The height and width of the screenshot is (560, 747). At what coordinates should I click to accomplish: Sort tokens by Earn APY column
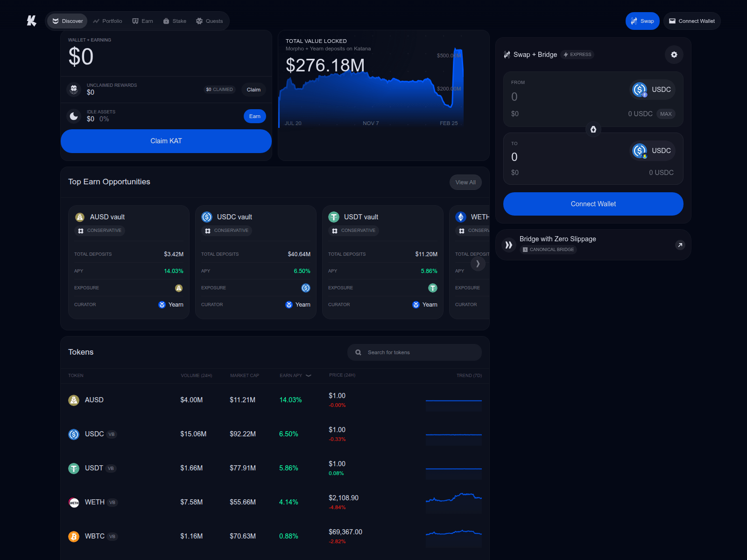(295, 376)
